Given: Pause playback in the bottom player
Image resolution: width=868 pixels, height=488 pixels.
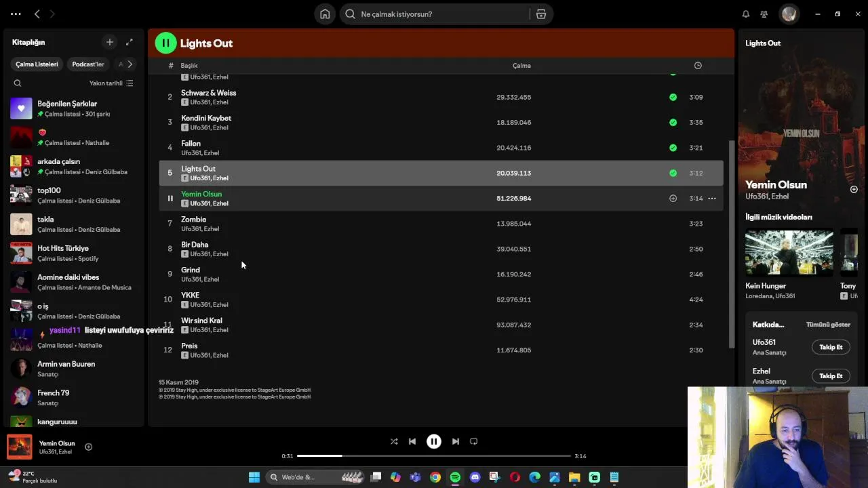Looking at the screenshot, I should [434, 441].
